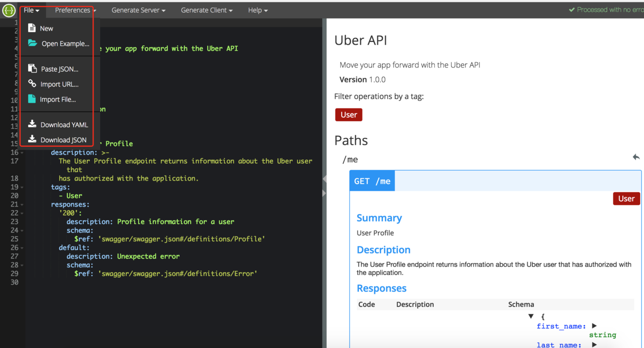Viewport: 644px width, 348px height.
Task: Collapse the GET /me operation header
Action: [372, 181]
